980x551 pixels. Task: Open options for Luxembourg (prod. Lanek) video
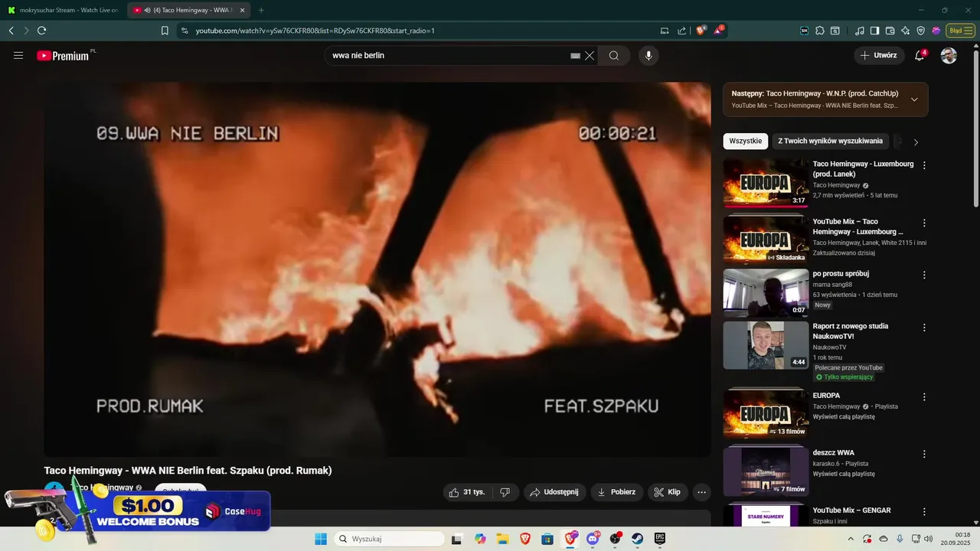click(924, 165)
